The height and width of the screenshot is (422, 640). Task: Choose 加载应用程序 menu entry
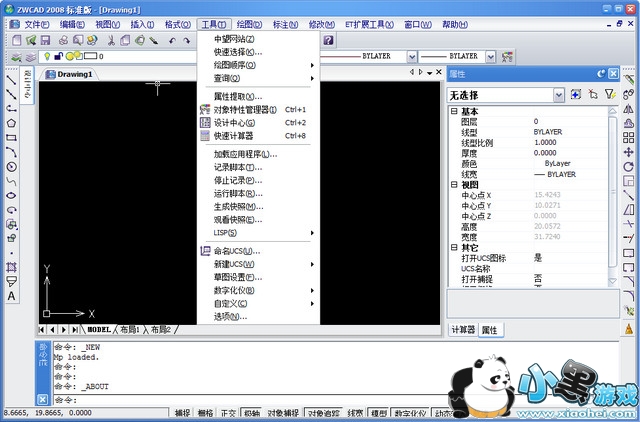click(x=258, y=154)
